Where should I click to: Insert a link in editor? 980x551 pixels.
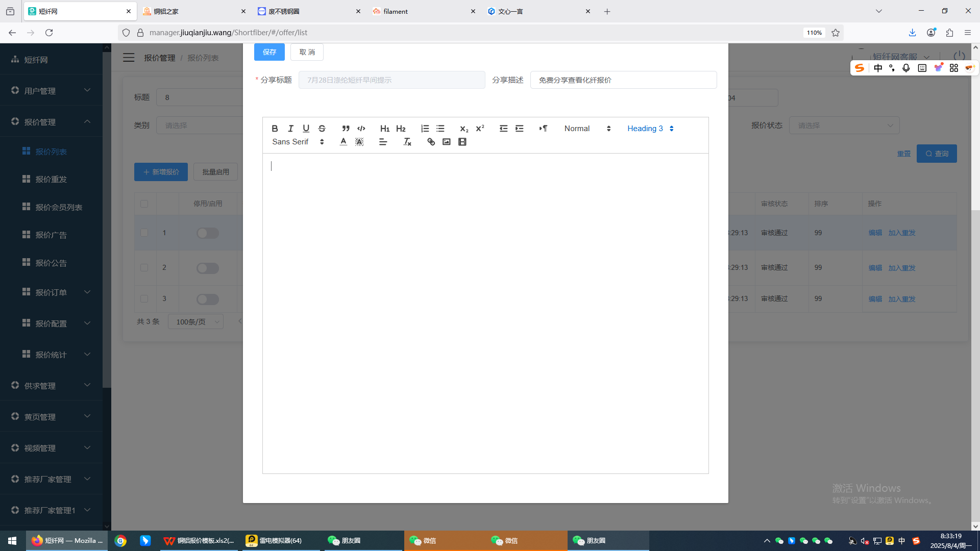click(x=431, y=142)
